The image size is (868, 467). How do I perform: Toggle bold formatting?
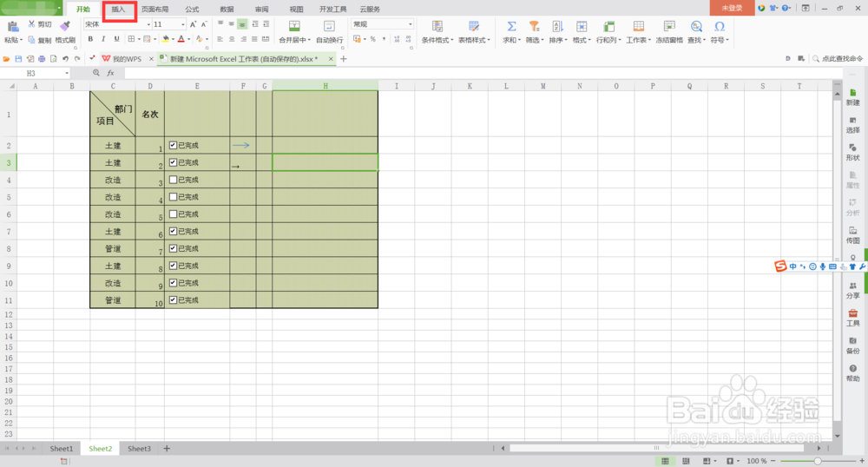[90, 39]
